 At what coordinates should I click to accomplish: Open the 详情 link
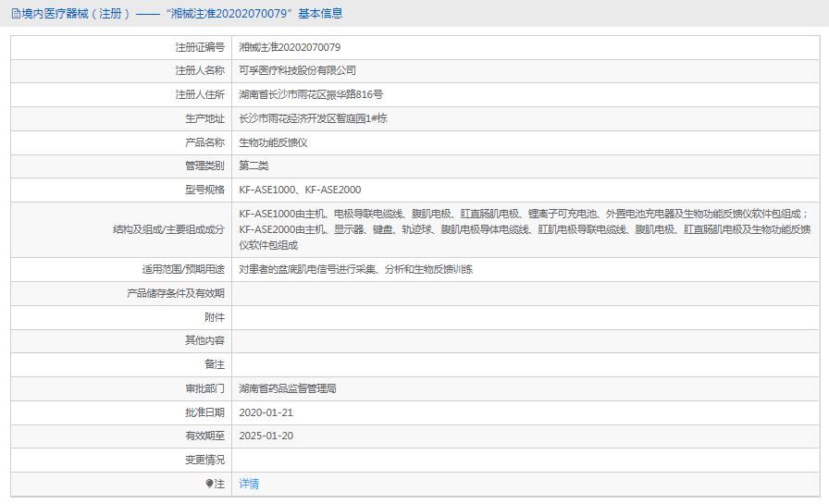[249, 484]
